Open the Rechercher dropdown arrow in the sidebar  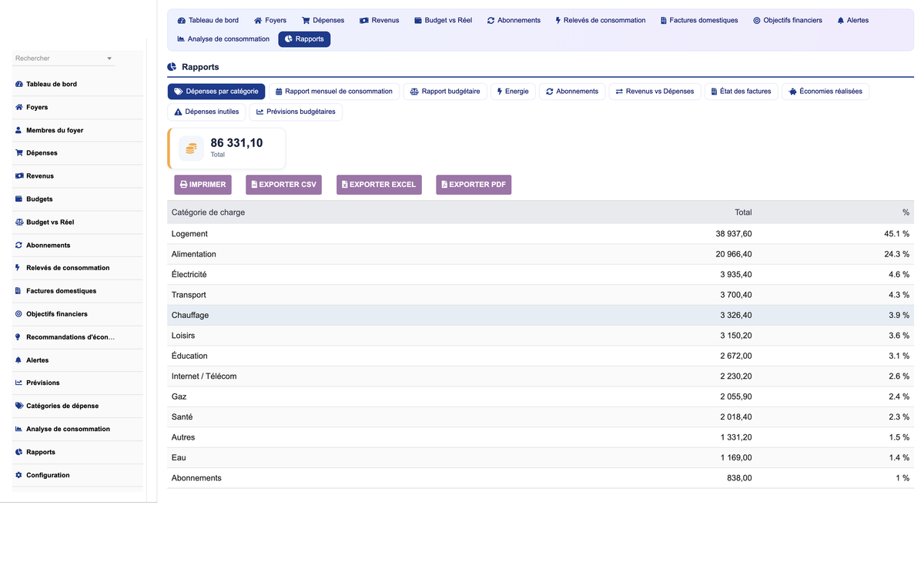[x=109, y=59]
